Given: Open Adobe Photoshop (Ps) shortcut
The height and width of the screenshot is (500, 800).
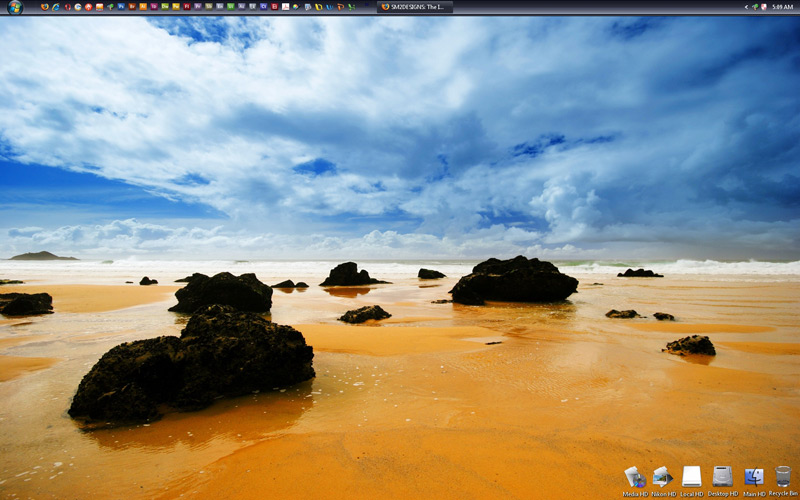Looking at the screenshot, I should pos(121,7).
